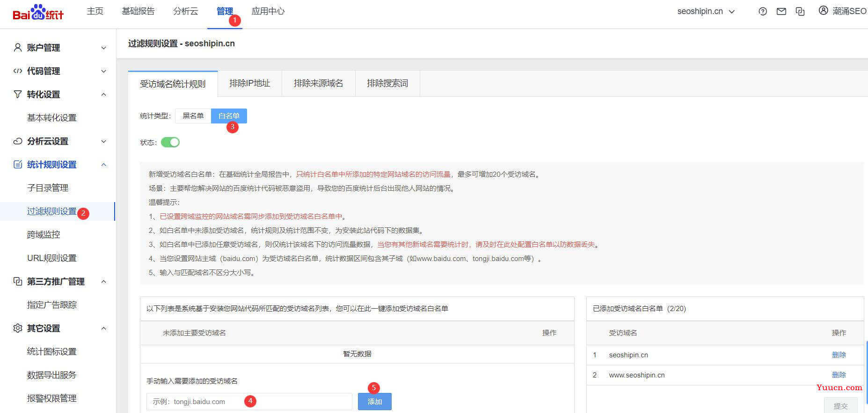Click the gear icon beside 其它设置
The width and height of the screenshot is (868, 413).
pyautogui.click(x=18, y=328)
